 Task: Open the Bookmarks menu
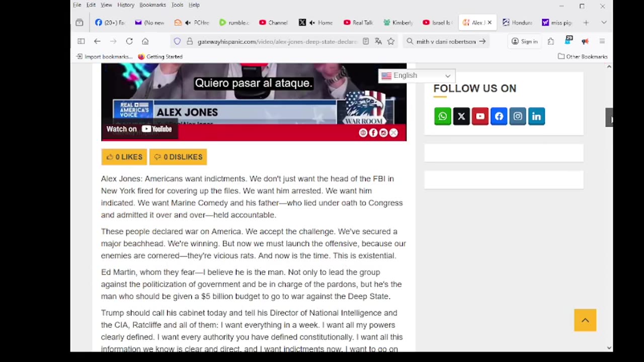[152, 5]
